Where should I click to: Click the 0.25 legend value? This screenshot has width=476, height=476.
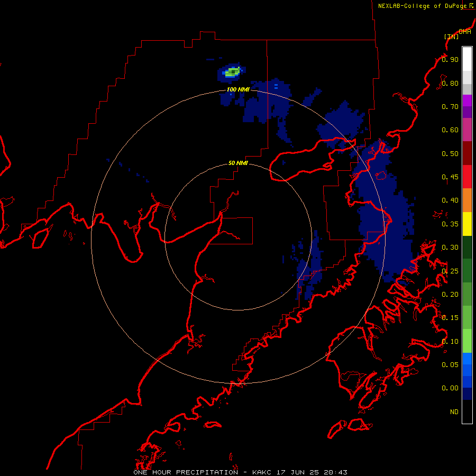point(450,271)
